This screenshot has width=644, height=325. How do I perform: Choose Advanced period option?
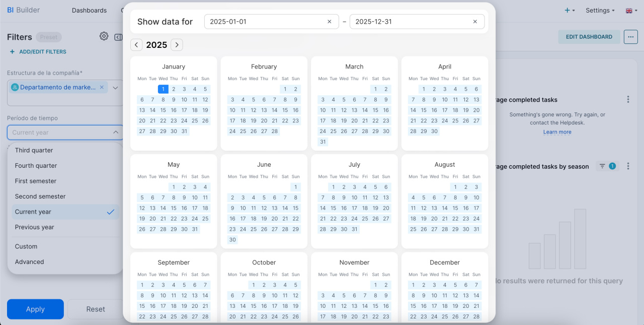pos(65,262)
